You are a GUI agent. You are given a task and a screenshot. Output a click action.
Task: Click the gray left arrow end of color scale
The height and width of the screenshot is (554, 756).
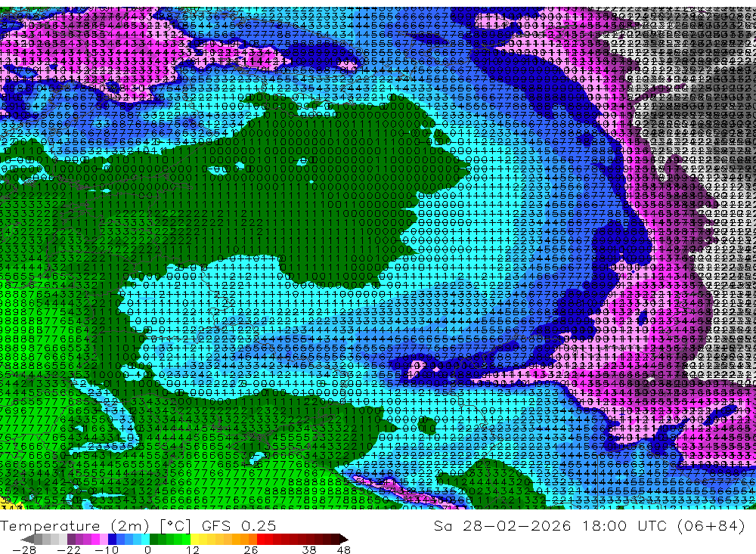(27, 539)
